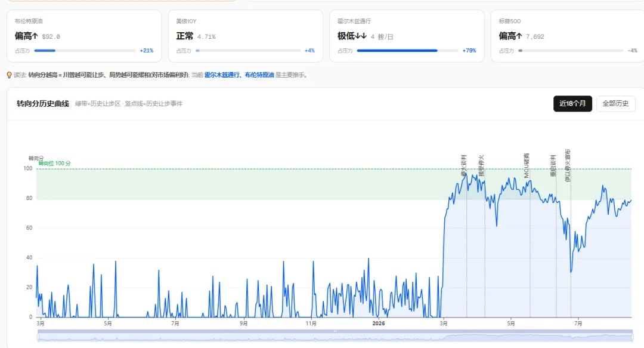Click the 美债10Y card title
This screenshot has width=644, height=348.
(x=187, y=21)
